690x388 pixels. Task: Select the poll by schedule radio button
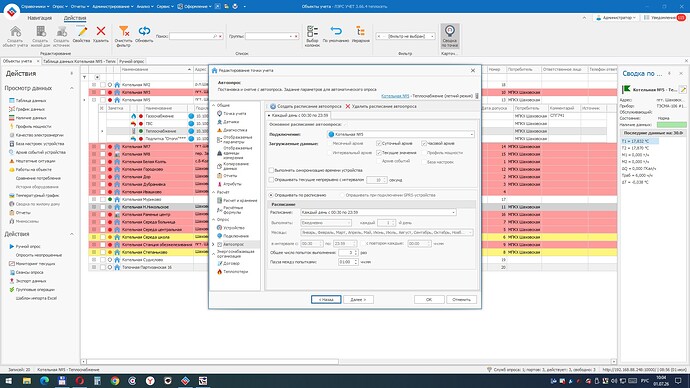(271, 195)
